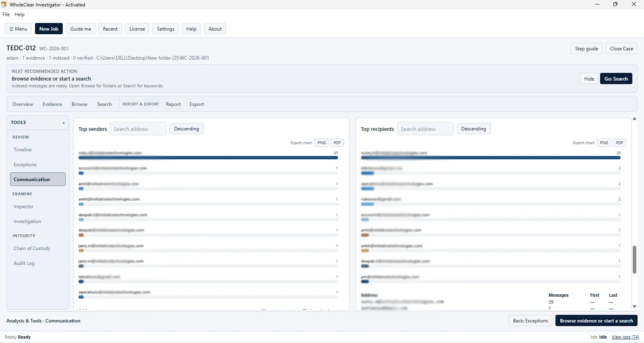
Task: Click the scroll down arrow of recipients panel
Action: click(x=634, y=307)
